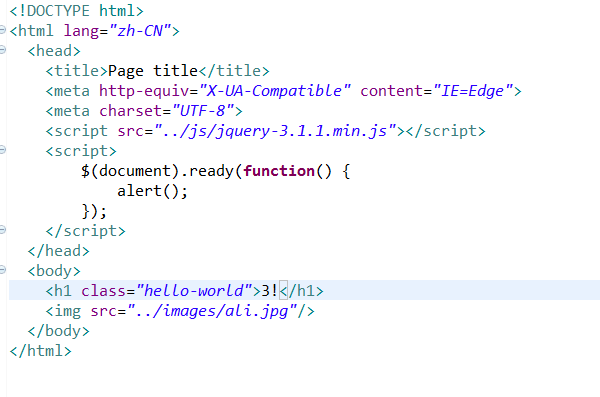Click the closing </script> after jquery path
The width and height of the screenshot is (600, 397).
445,131
